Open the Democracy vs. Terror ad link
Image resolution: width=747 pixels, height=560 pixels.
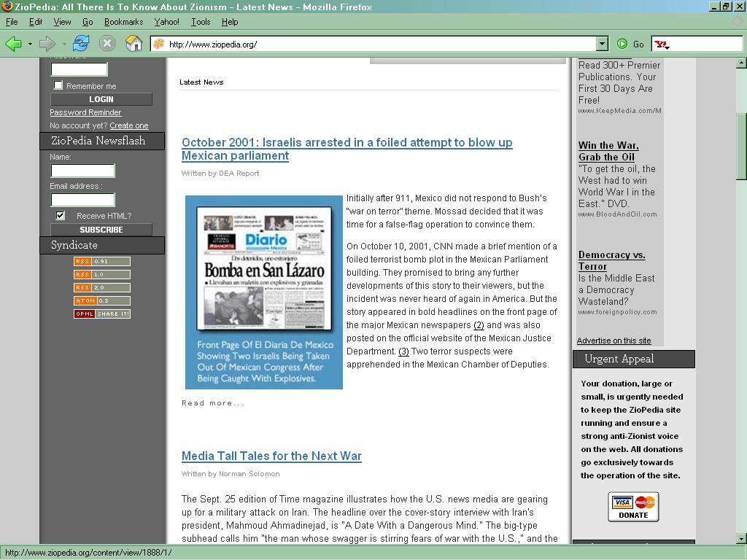point(612,260)
